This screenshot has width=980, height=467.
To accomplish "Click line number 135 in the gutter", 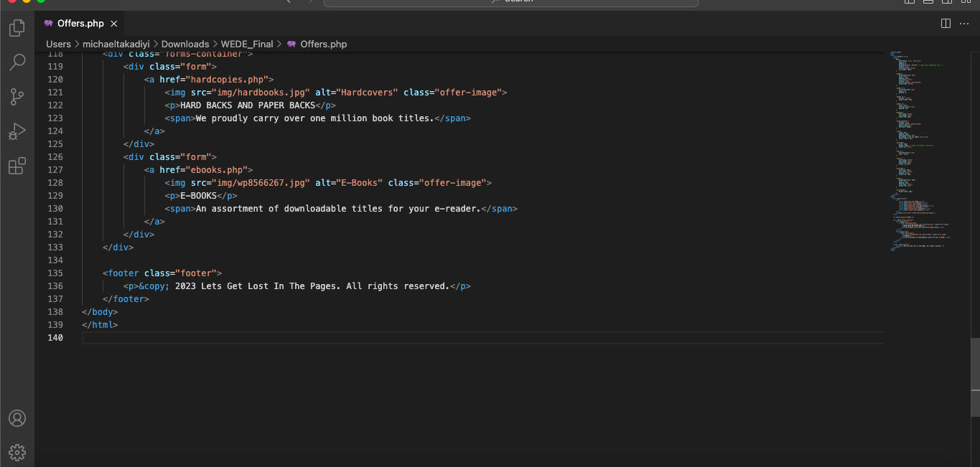I will pos(55,273).
